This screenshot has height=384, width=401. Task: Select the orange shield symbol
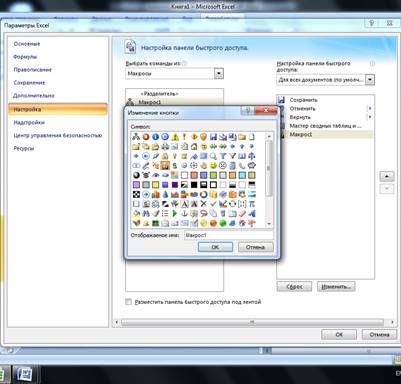(x=204, y=137)
